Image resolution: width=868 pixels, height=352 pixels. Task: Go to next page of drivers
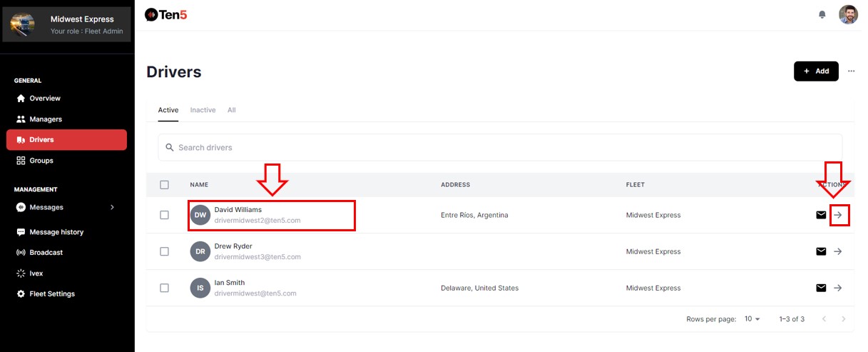[x=844, y=319]
